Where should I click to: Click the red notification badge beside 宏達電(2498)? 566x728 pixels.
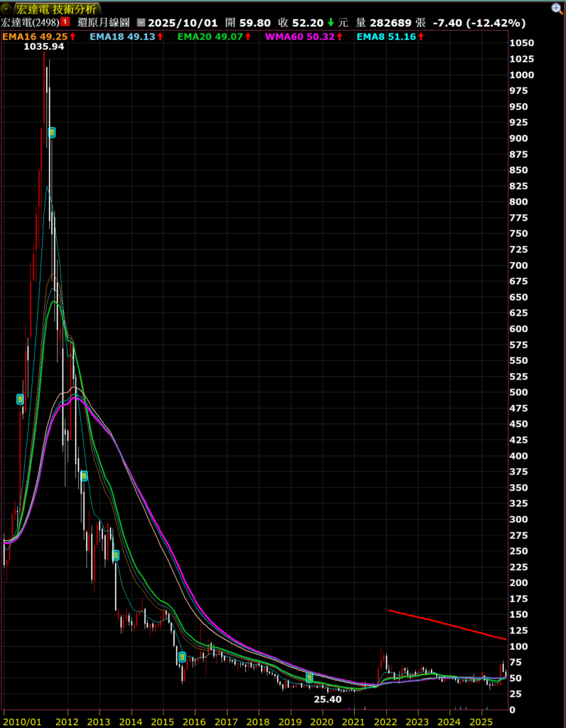pos(65,23)
